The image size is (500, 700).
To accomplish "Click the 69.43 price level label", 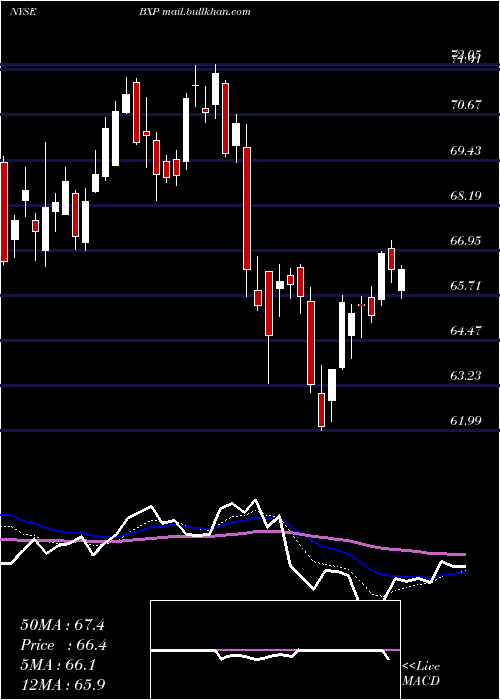I will point(466,150).
